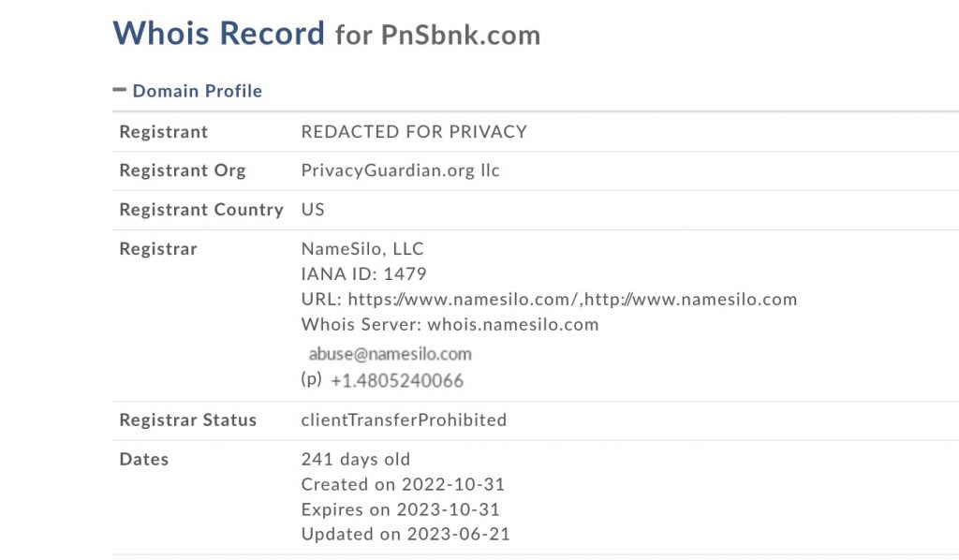The height and width of the screenshot is (560, 959).
Task: Click the 241 days old text
Action: [355, 460]
